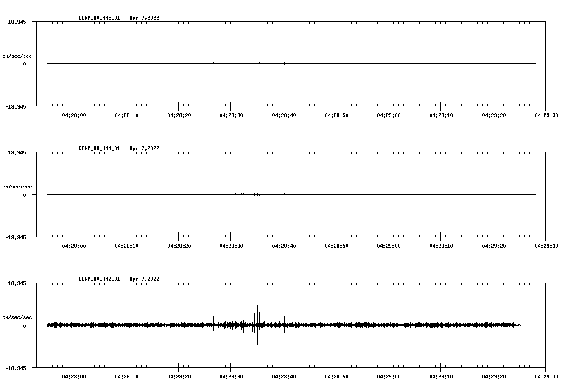The width and height of the screenshot is (576, 392).
Task: Select the Apr 7,2022 date above HNZ plot
Action: click(x=144, y=279)
